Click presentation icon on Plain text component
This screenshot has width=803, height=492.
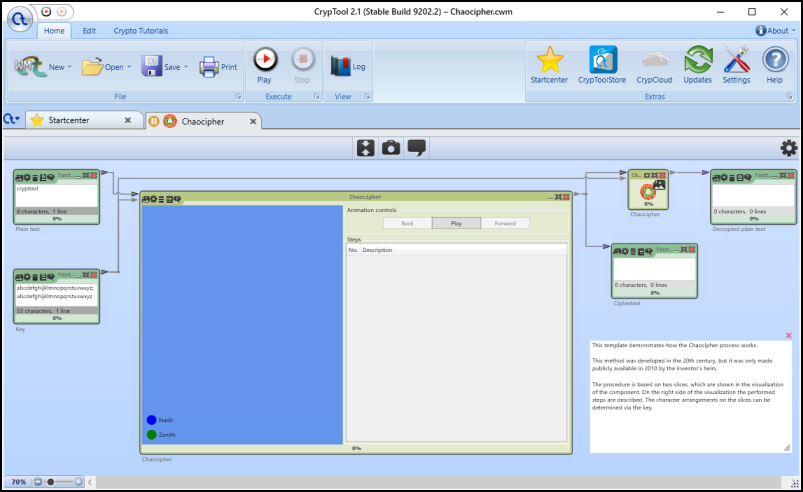pos(19,178)
